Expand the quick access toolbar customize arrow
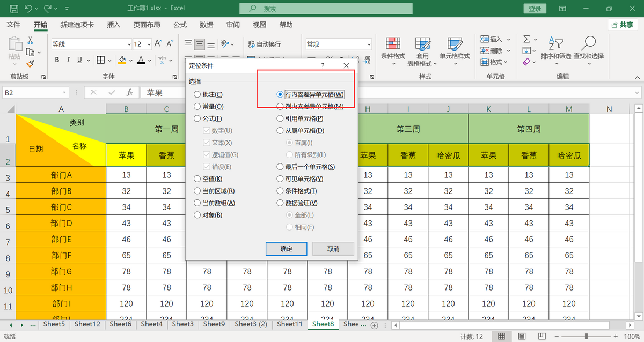Screen dimensions: 644x342 67,9
